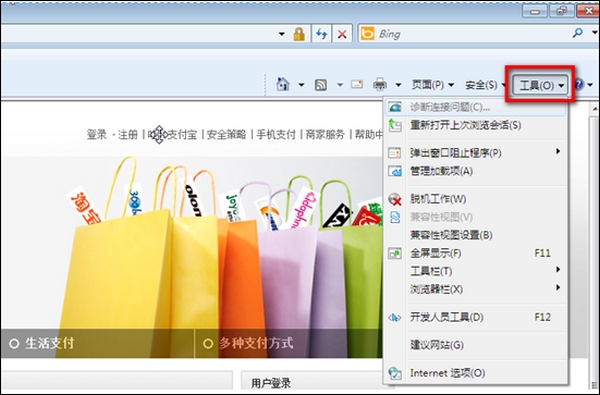Viewport: 600px width, 395px height.
Task: Open 兼容性视图设置(B)
Action: [476, 235]
